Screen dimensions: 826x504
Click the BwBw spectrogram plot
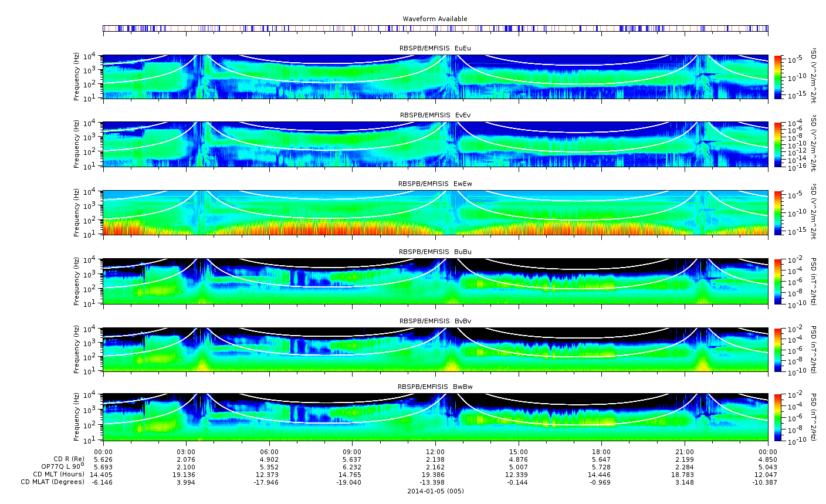pyautogui.click(x=435, y=417)
